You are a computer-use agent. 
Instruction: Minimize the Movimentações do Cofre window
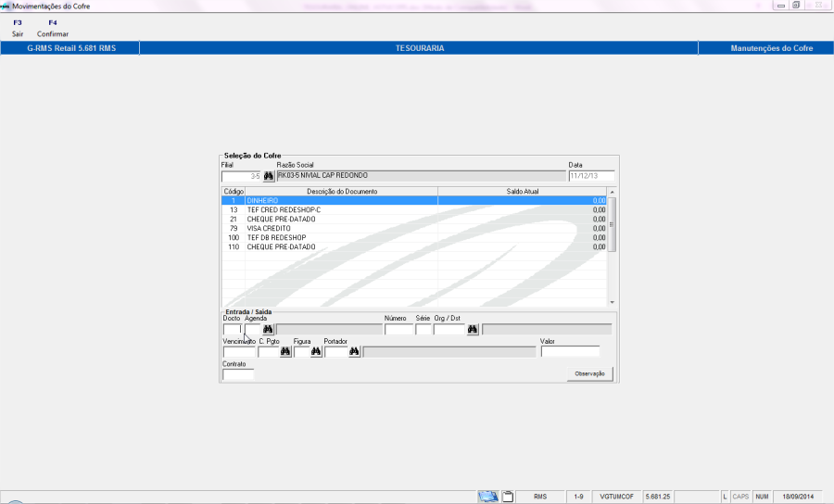coord(780,6)
